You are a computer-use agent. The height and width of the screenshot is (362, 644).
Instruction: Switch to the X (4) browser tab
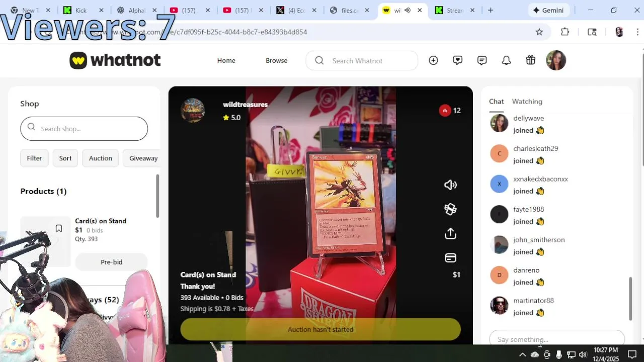coord(297,10)
